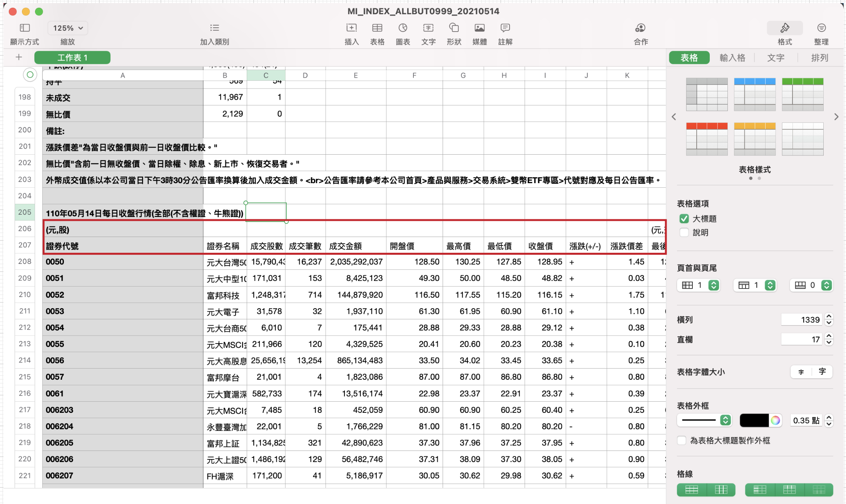
Task: Click the 直欄 column count field 17
Action: coord(802,339)
